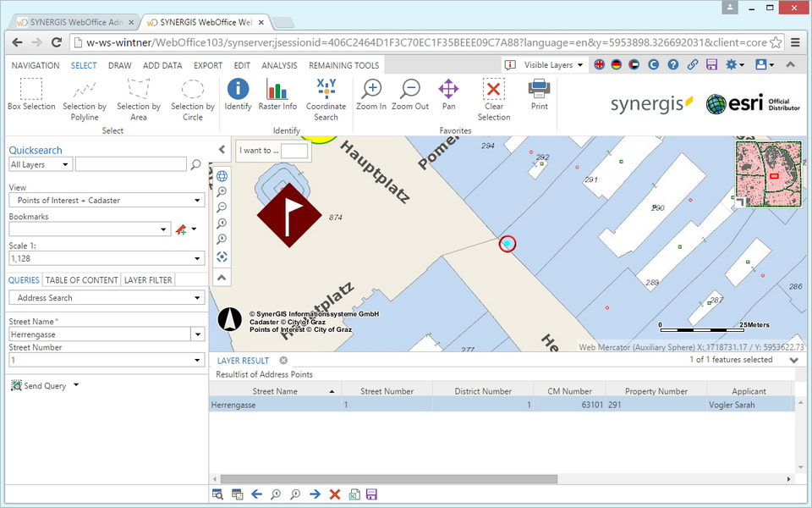Choose the Selection by Circle tool

193,89
